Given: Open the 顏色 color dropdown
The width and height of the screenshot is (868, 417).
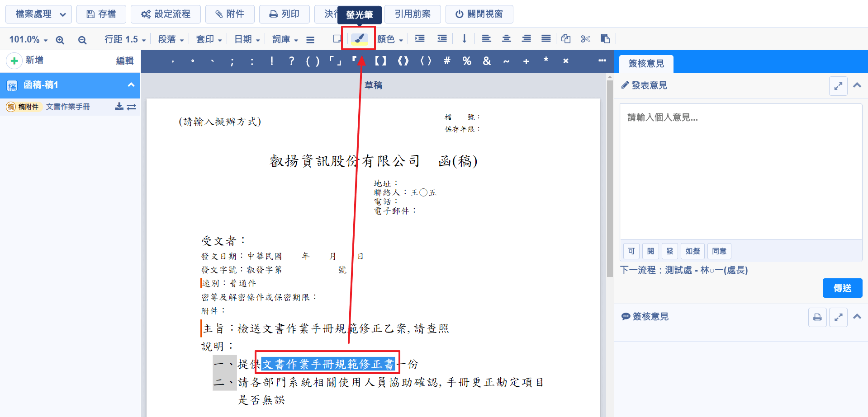Looking at the screenshot, I should [x=390, y=39].
